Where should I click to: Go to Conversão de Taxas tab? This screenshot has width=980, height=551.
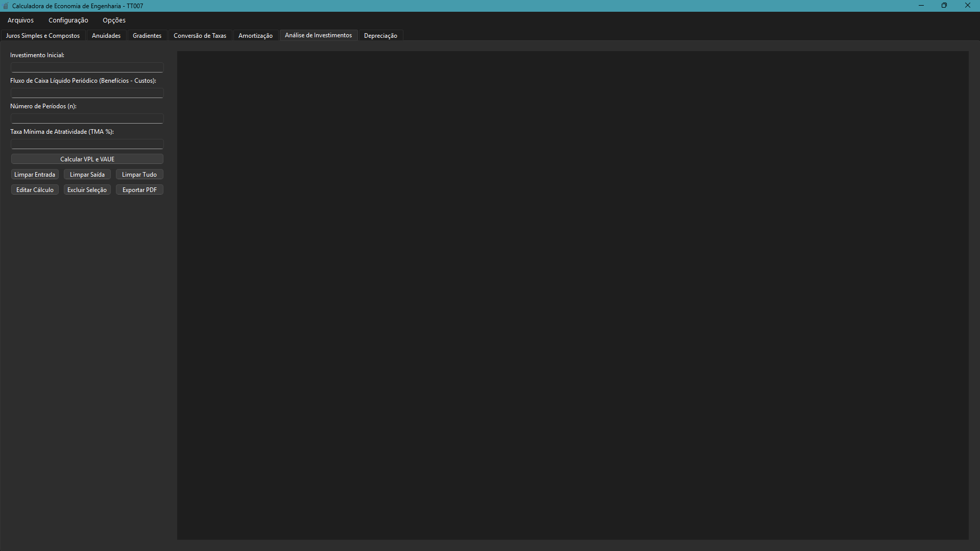[200, 36]
